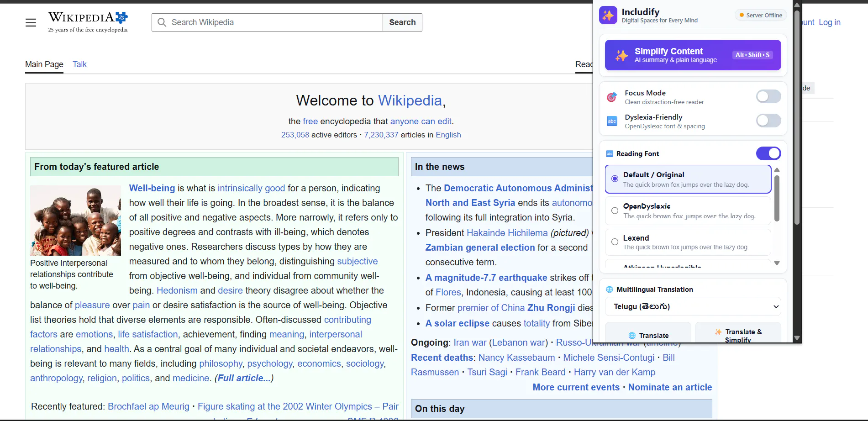The image size is (868, 421).
Task: Focus the Search Wikipedia input field
Action: pos(267,22)
